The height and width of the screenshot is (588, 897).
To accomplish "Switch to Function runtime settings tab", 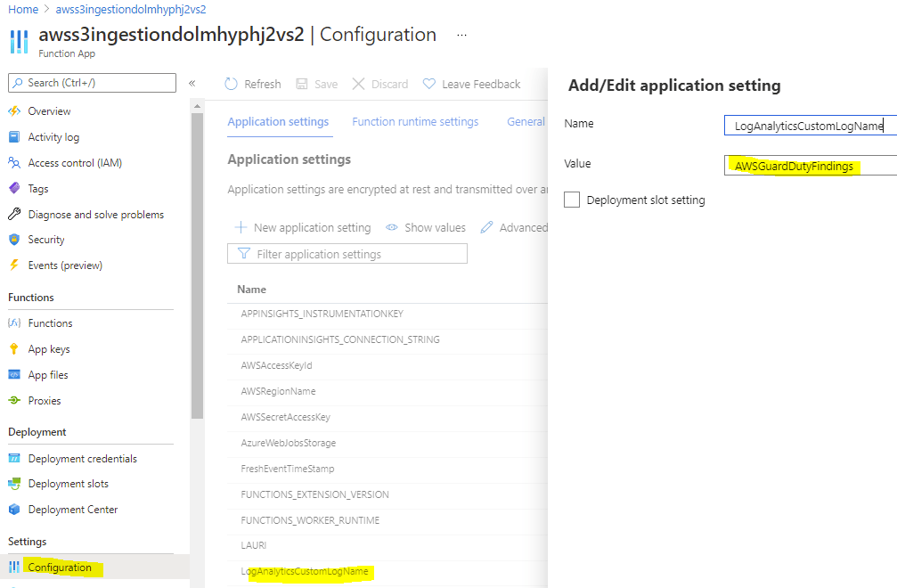I will (415, 122).
